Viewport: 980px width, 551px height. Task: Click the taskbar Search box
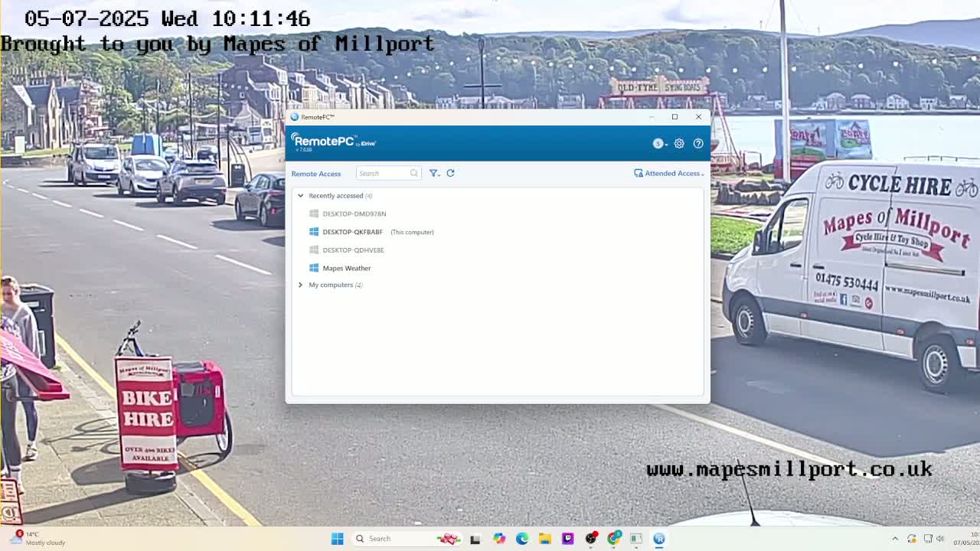click(407, 539)
